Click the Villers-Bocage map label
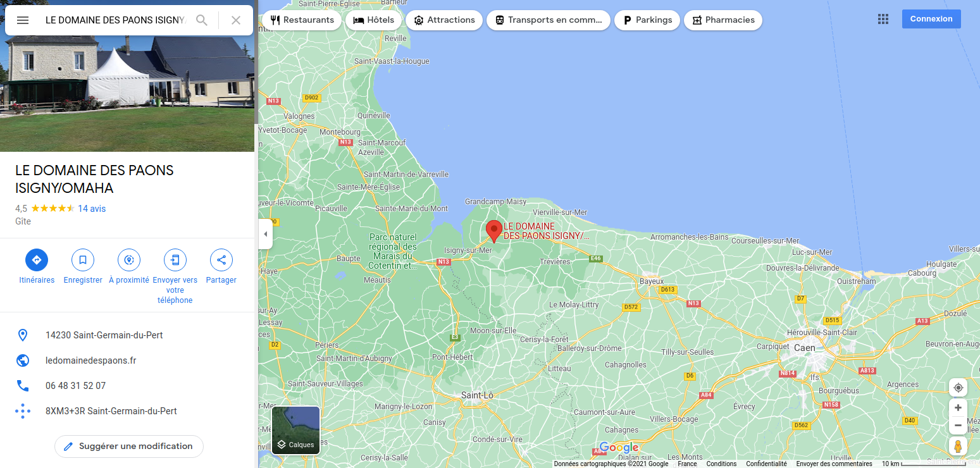This screenshot has height=468, width=980. pos(674,419)
